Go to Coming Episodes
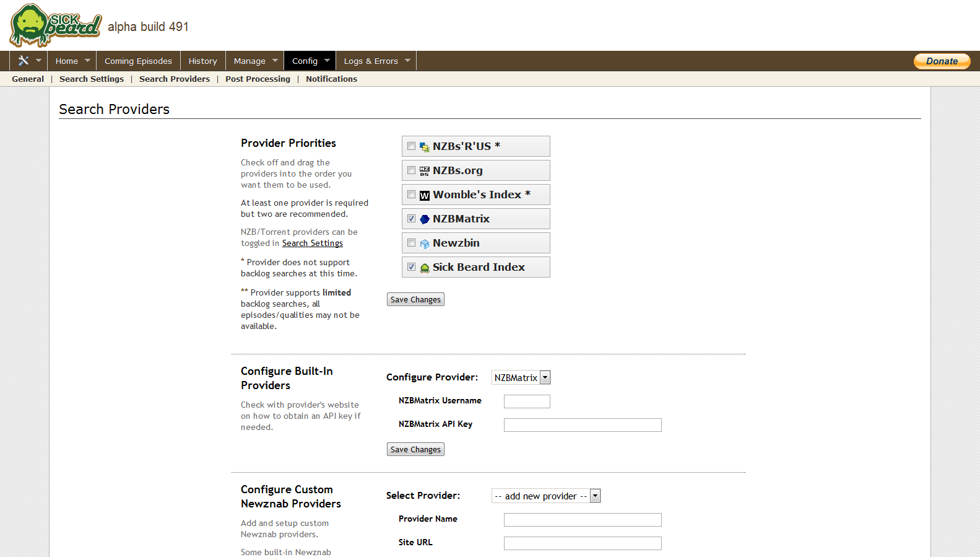The width and height of the screenshot is (980, 557). pyautogui.click(x=138, y=61)
